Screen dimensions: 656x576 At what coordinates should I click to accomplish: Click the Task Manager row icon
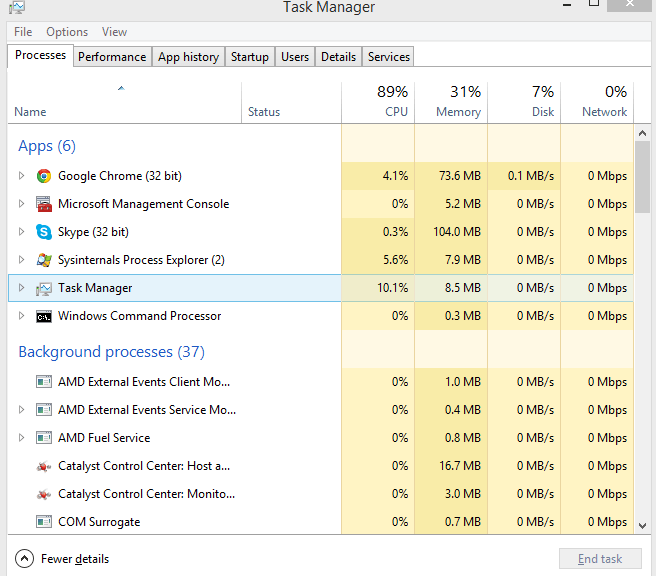(x=44, y=288)
